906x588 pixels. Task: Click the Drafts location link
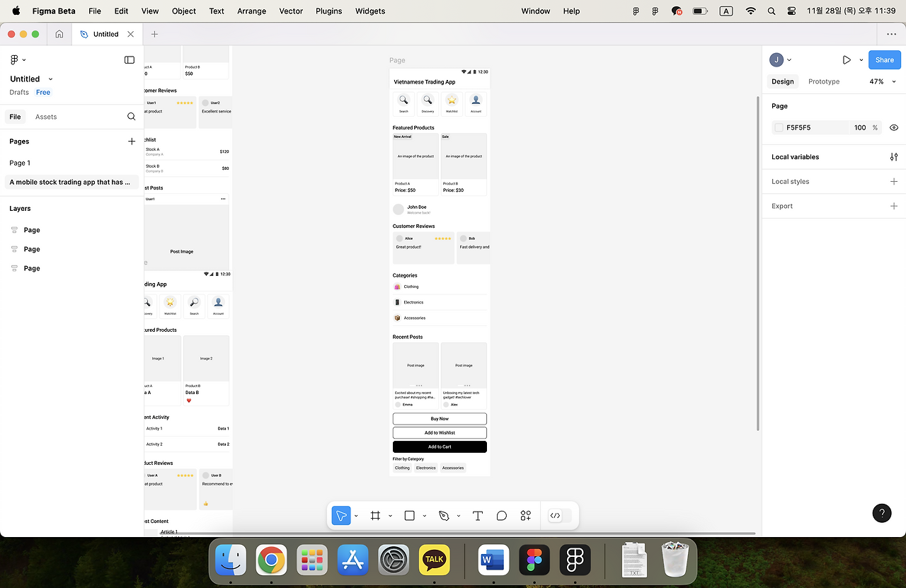tap(19, 93)
